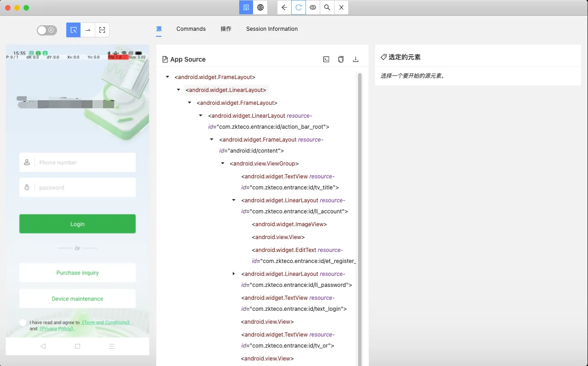Switch to web/hybrid app mode globe icon
Screen dimensions: 588x366
pyautogui.click(x=260, y=7)
